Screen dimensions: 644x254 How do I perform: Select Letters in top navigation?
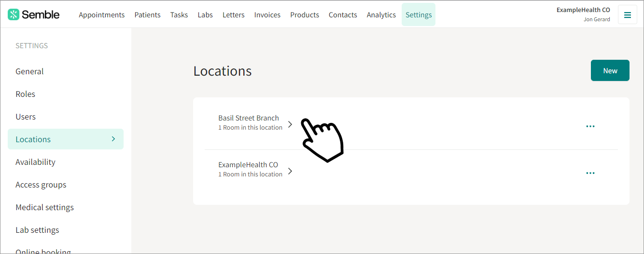(x=234, y=15)
